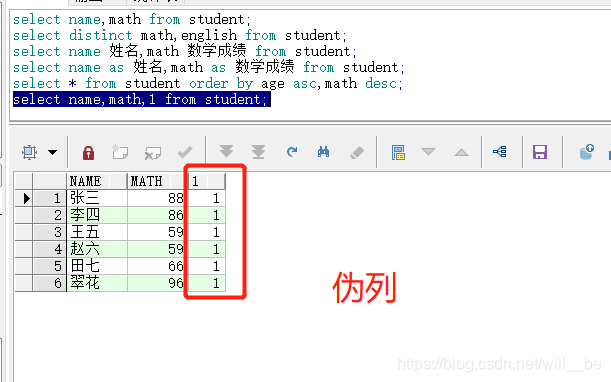Click the refresh query icon
Image resolution: width=611 pixels, height=382 pixels.
(291, 152)
